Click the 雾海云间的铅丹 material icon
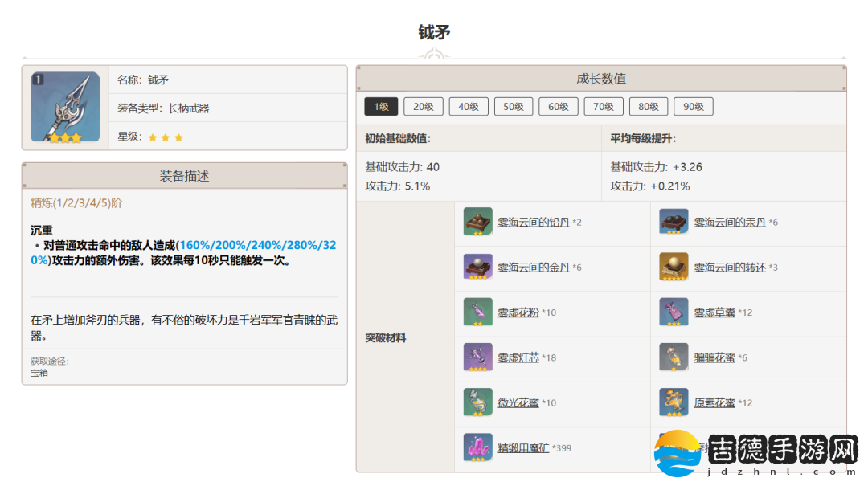 477,222
